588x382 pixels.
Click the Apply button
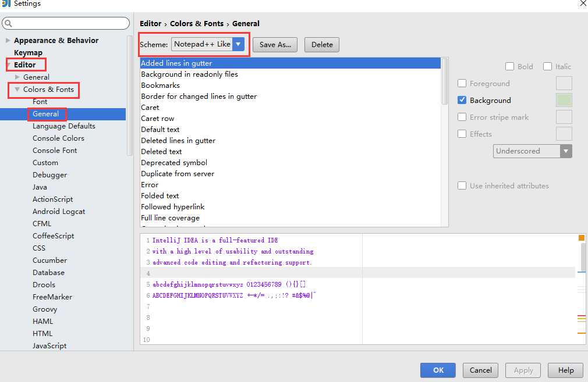523,370
